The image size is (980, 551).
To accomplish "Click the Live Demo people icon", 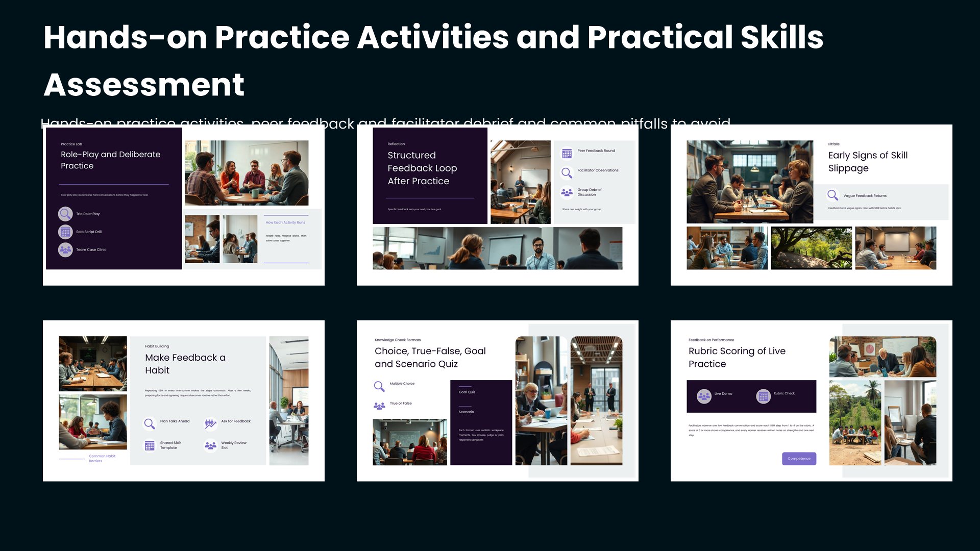I will click(704, 396).
